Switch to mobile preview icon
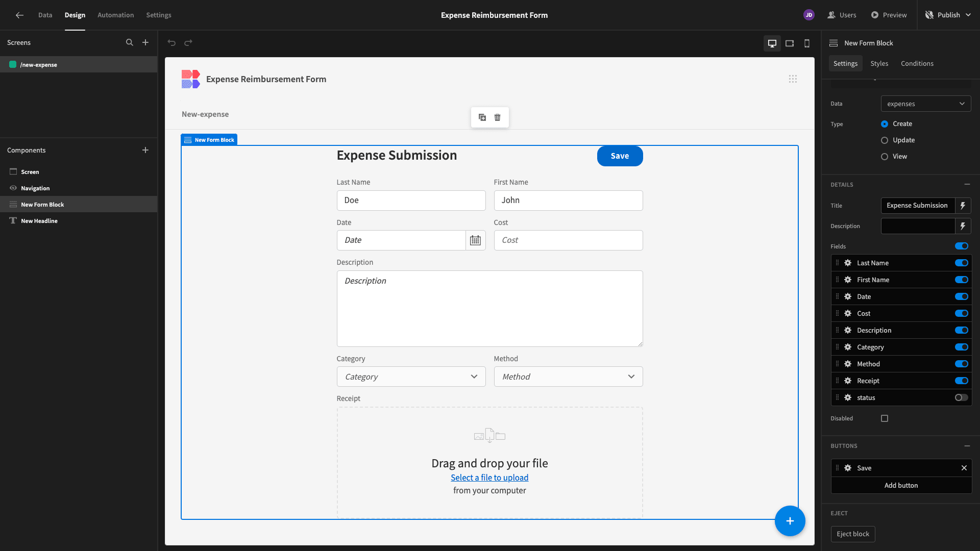 click(807, 43)
